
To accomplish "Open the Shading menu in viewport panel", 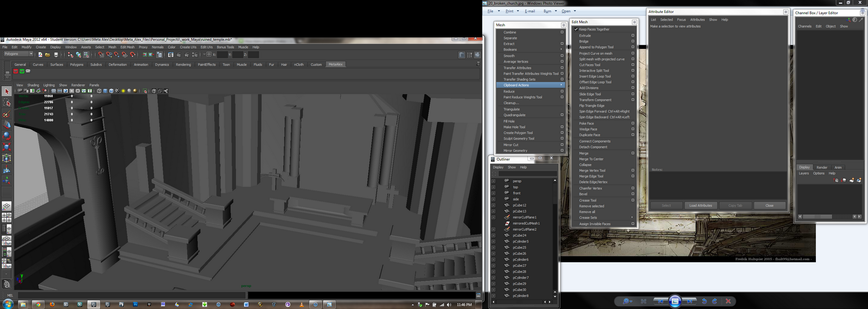I will coord(33,85).
